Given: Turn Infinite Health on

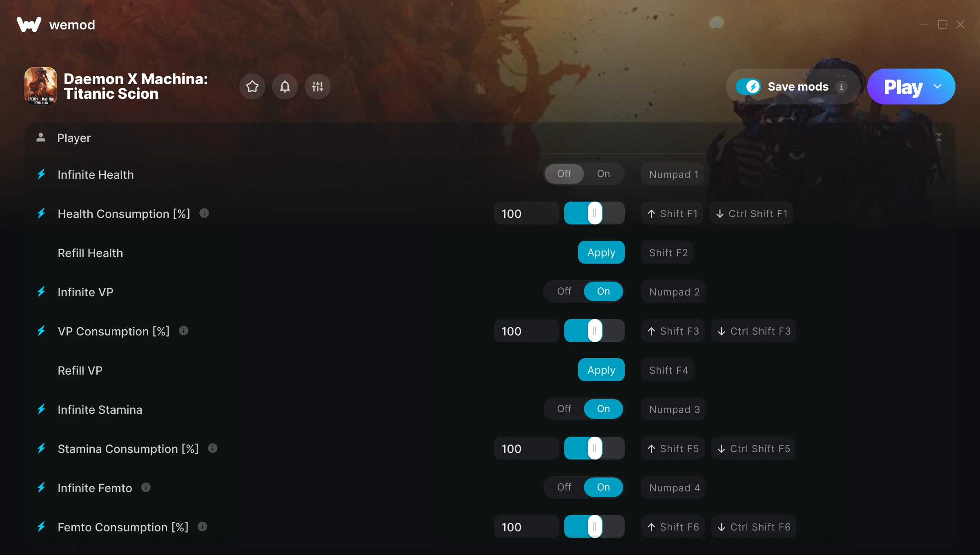Looking at the screenshot, I should pyautogui.click(x=604, y=174).
